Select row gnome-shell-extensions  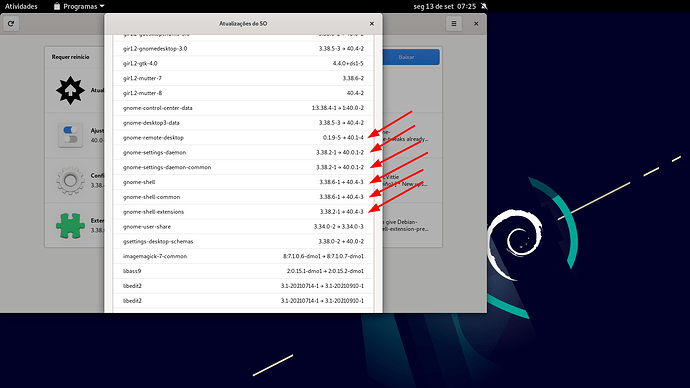(243, 212)
